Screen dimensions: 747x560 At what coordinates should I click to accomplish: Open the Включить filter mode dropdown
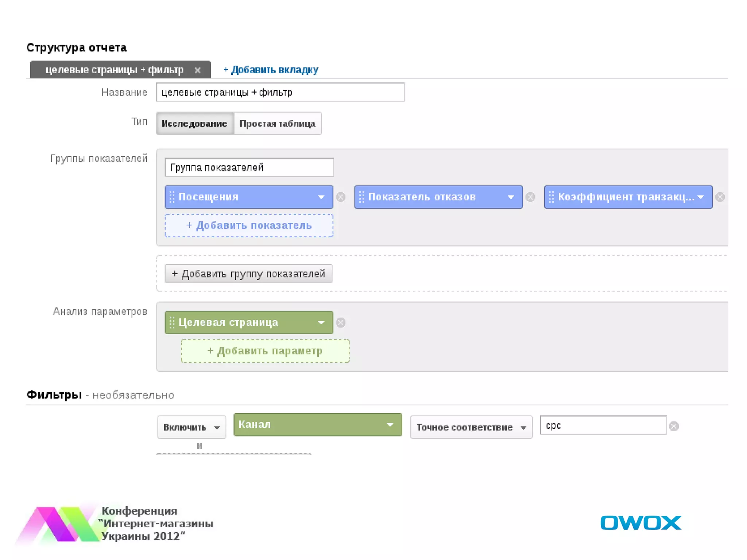tap(191, 427)
